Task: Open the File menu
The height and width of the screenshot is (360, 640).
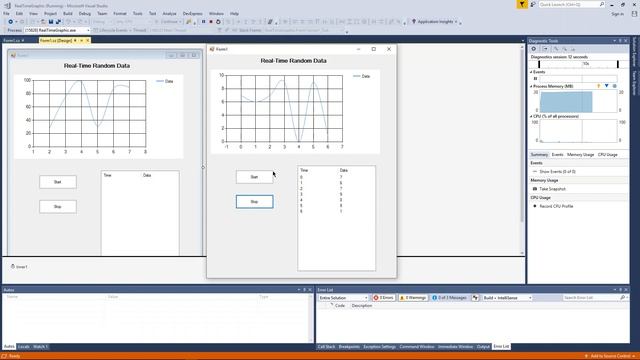Action: 6,13
